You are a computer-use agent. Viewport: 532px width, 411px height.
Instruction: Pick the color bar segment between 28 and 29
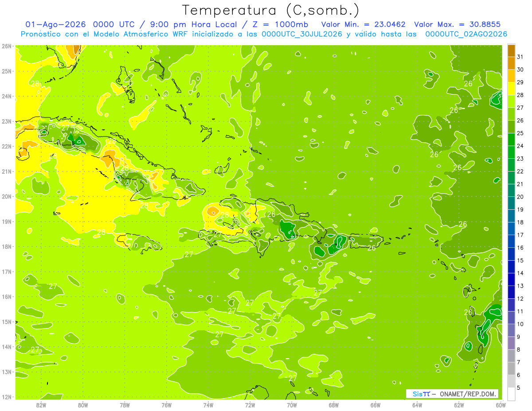pos(511,89)
